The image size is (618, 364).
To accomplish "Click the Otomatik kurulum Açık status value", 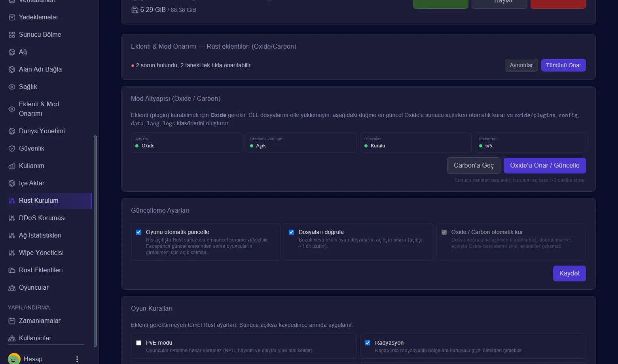I will [x=261, y=146].
